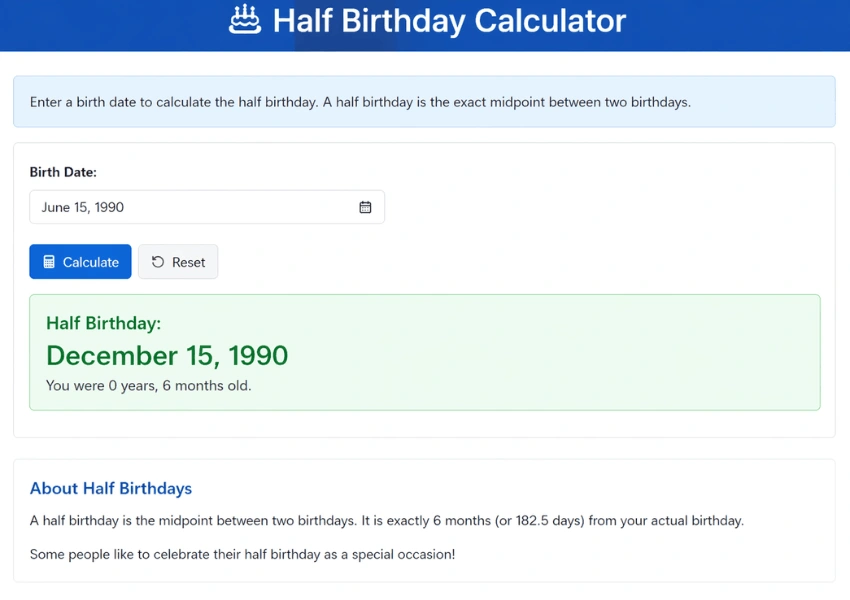Select the December 15, 1990 result
This screenshot has width=850, height=600.
[167, 355]
